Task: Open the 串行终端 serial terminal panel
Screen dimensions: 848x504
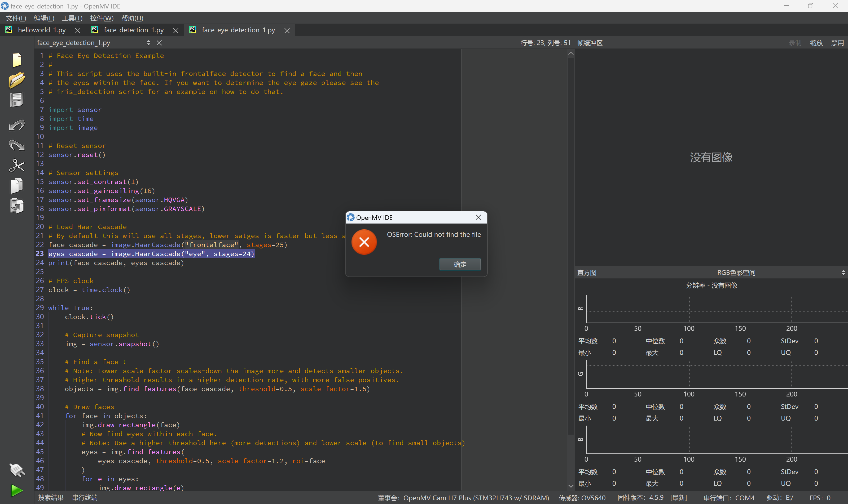Action: [x=85, y=498]
